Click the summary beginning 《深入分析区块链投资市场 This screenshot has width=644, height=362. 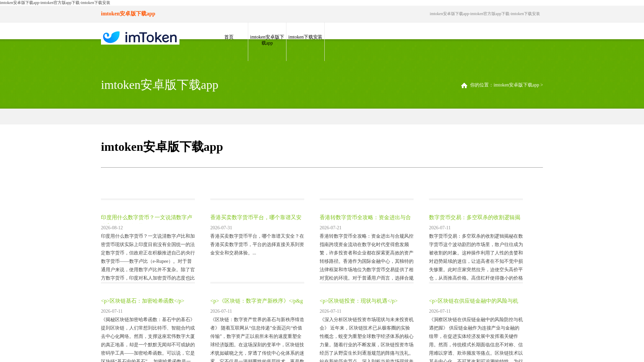click(x=367, y=339)
